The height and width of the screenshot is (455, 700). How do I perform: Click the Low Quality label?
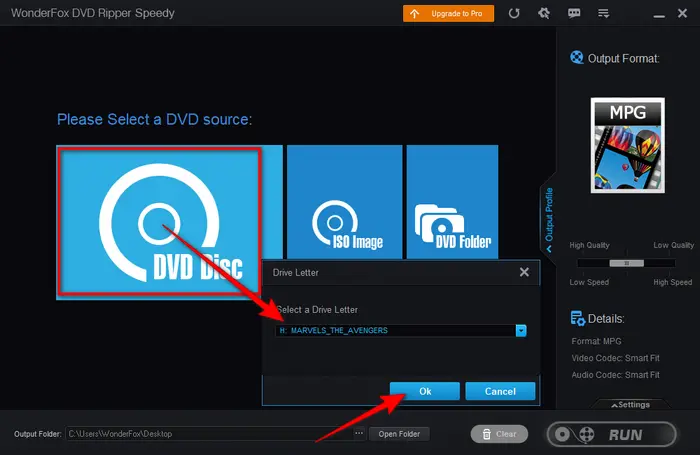click(x=673, y=245)
